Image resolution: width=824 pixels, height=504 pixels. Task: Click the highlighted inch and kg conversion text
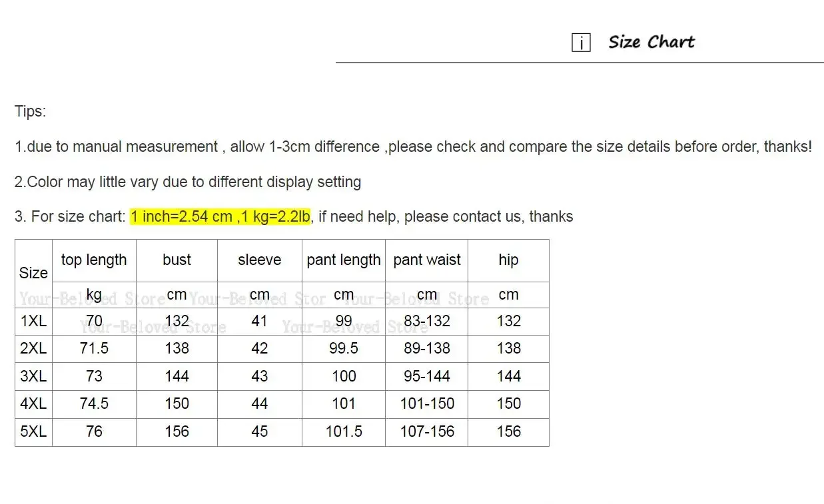[220, 216]
